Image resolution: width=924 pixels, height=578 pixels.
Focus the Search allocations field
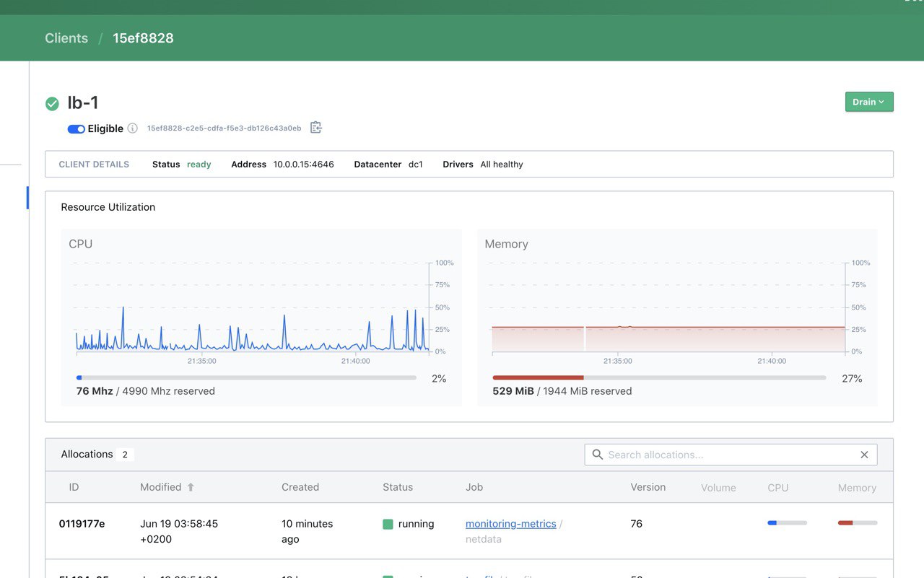pos(731,455)
